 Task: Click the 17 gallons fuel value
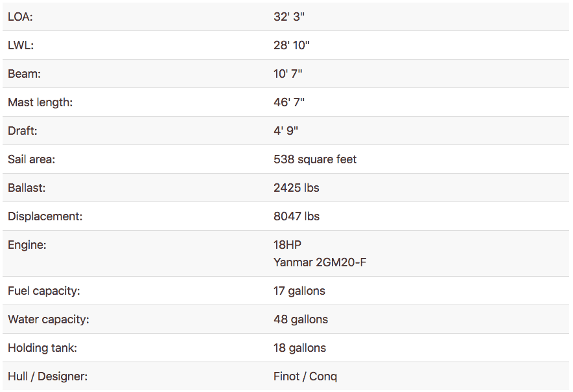click(x=299, y=291)
